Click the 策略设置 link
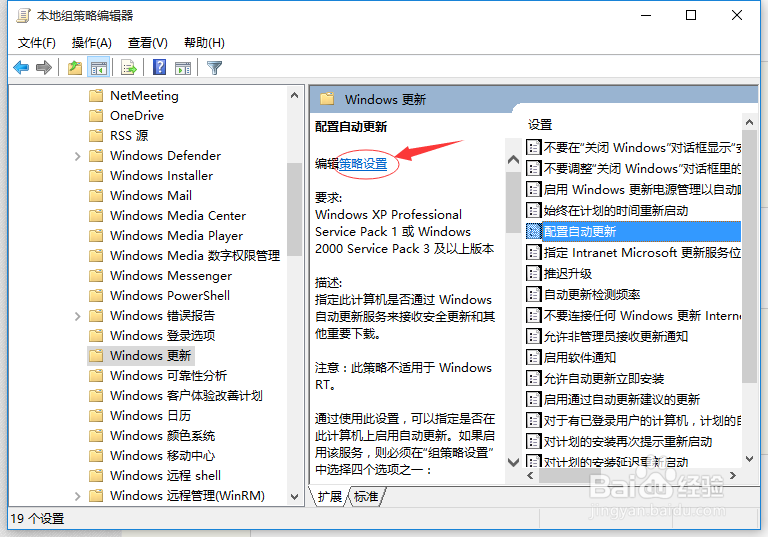The height and width of the screenshot is (537, 768). tap(363, 164)
